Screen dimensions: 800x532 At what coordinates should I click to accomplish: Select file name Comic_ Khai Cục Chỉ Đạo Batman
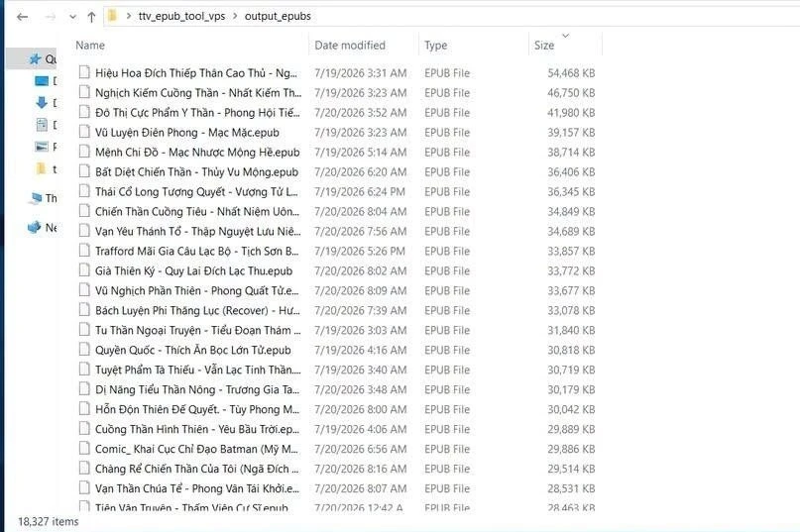click(196, 450)
